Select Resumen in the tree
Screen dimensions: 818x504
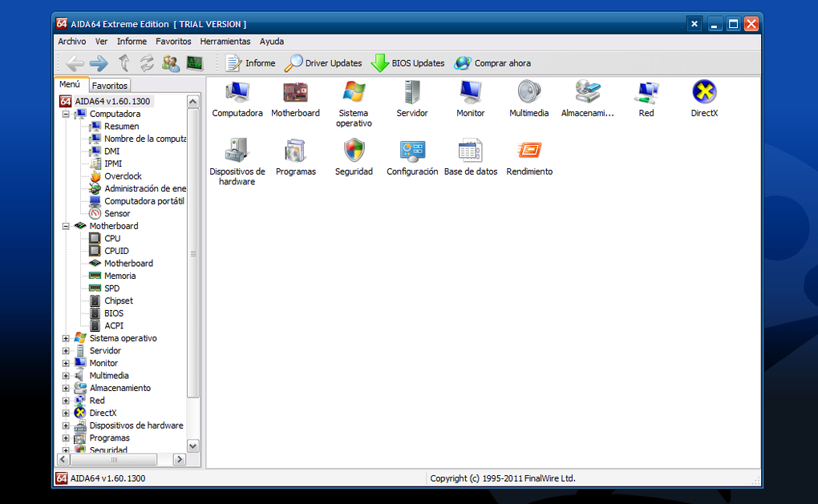[x=122, y=126]
